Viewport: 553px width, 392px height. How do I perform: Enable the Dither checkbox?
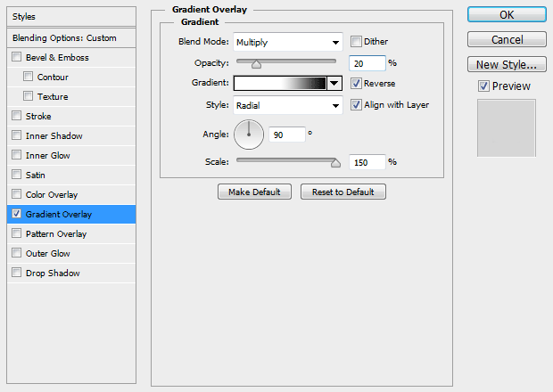357,42
